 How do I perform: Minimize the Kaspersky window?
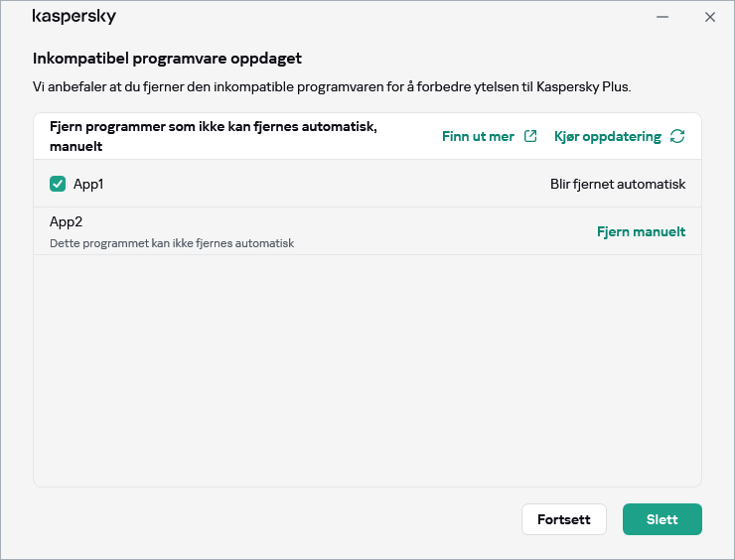[661, 17]
